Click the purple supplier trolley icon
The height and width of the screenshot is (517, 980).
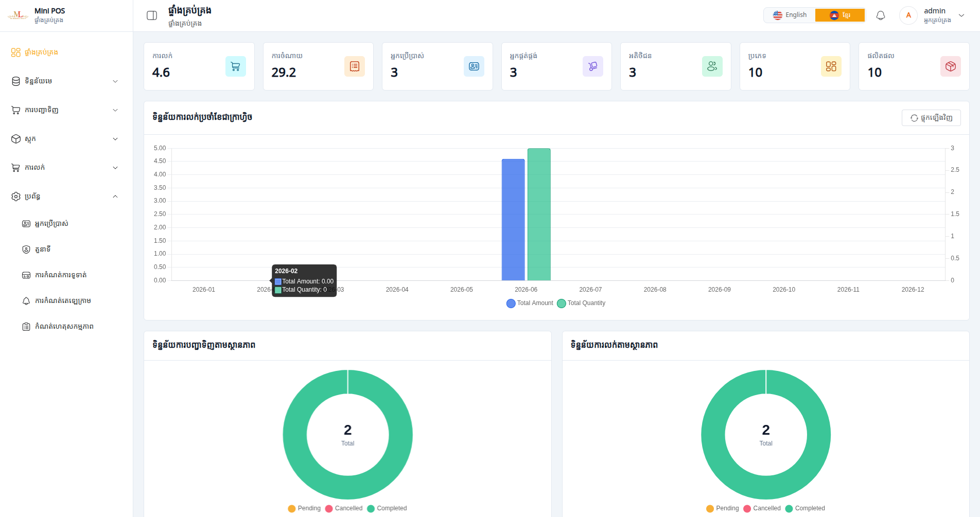coord(593,66)
